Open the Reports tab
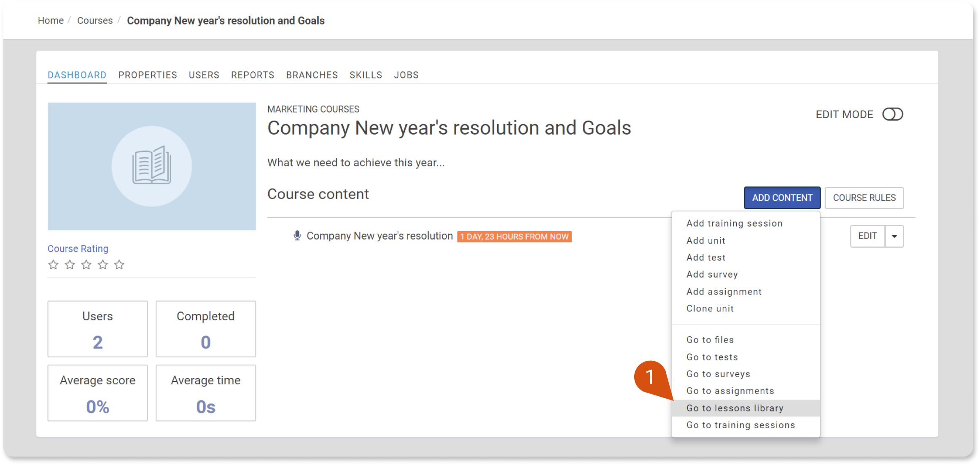The height and width of the screenshot is (465, 980). pyautogui.click(x=253, y=75)
